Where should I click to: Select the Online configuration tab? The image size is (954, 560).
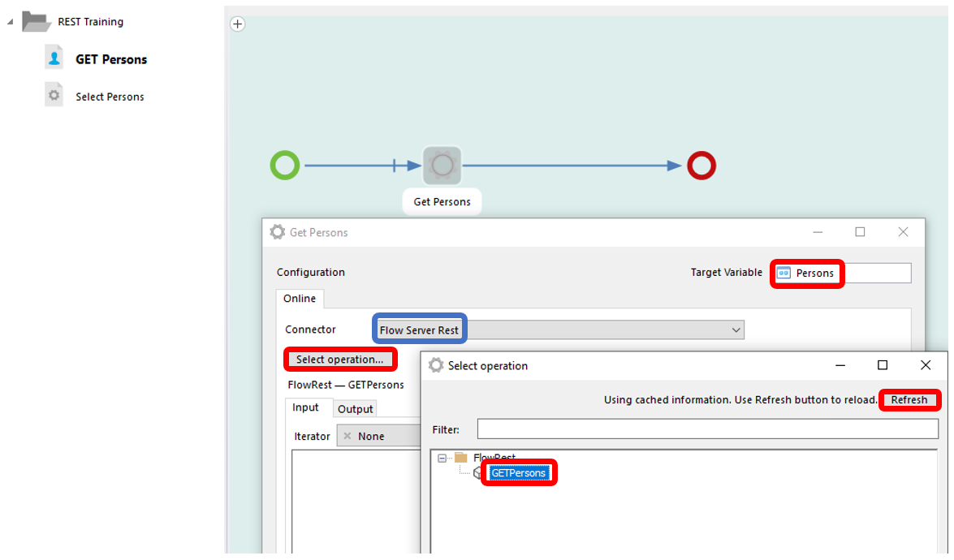click(x=299, y=299)
